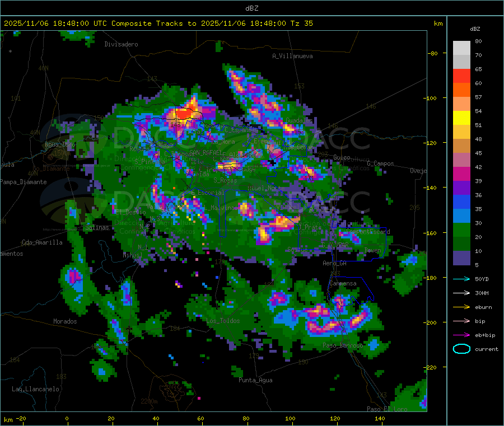Click the blue-outlined polygon around Carmensa

tap(351, 291)
